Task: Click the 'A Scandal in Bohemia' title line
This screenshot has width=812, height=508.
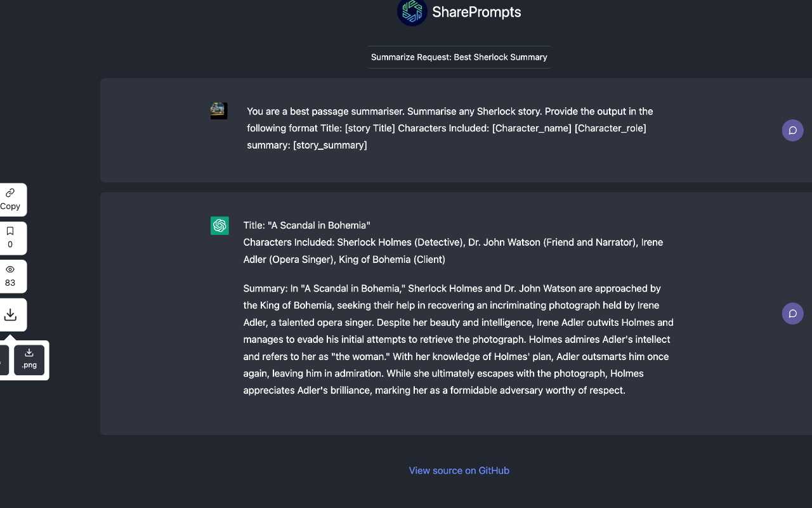Action: [306, 225]
